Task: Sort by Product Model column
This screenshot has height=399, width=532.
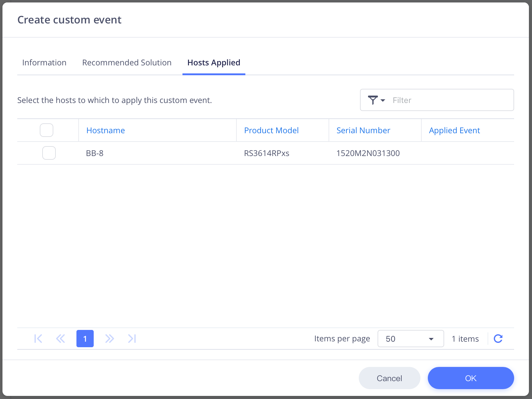Action: [x=271, y=130]
